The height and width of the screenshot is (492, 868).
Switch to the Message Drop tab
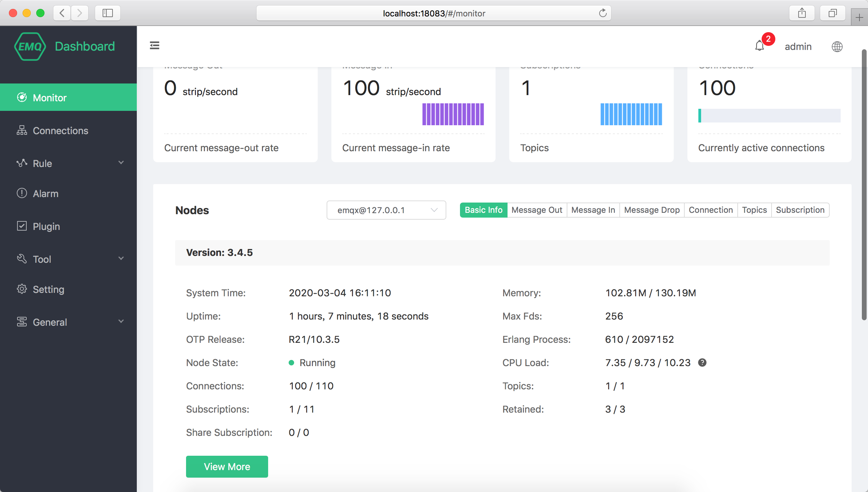(x=651, y=210)
